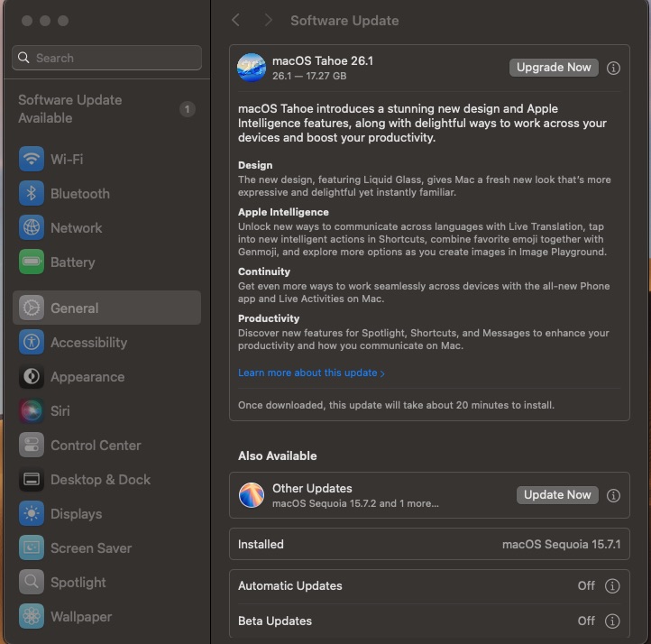Click the Other Updates Sequoia icon
This screenshot has width=651, height=644.
click(252, 495)
